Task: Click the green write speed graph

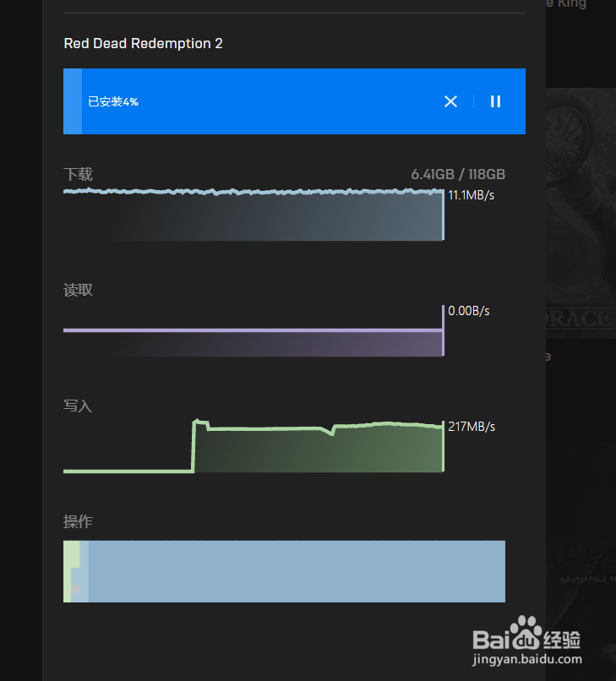Action: click(321, 449)
